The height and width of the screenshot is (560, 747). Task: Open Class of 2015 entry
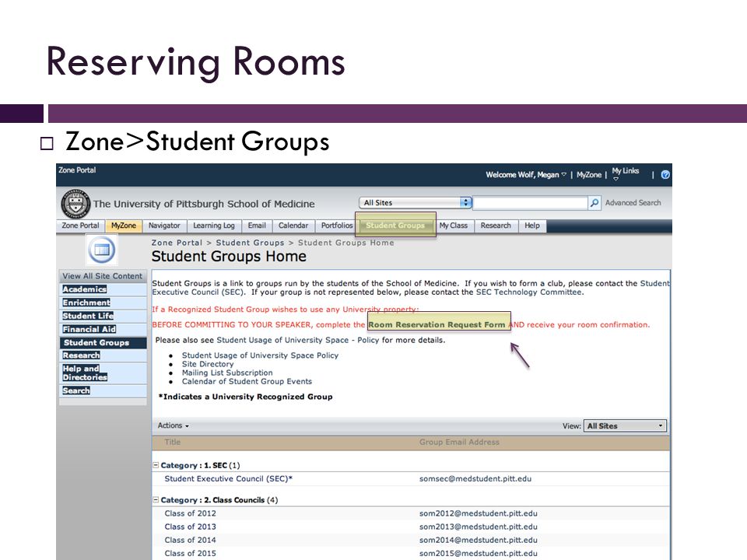point(190,553)
